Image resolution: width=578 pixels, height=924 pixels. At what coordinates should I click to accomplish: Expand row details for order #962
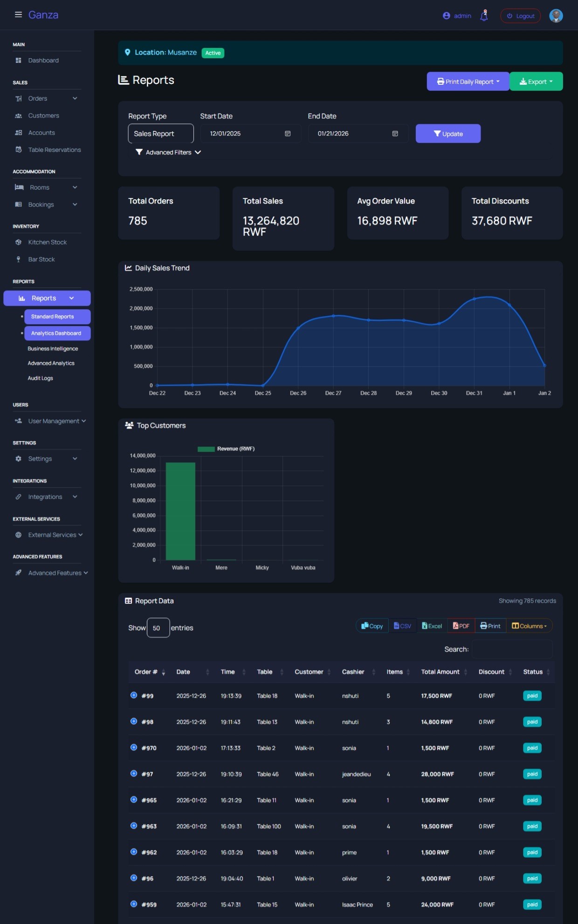tap(133, 851)
